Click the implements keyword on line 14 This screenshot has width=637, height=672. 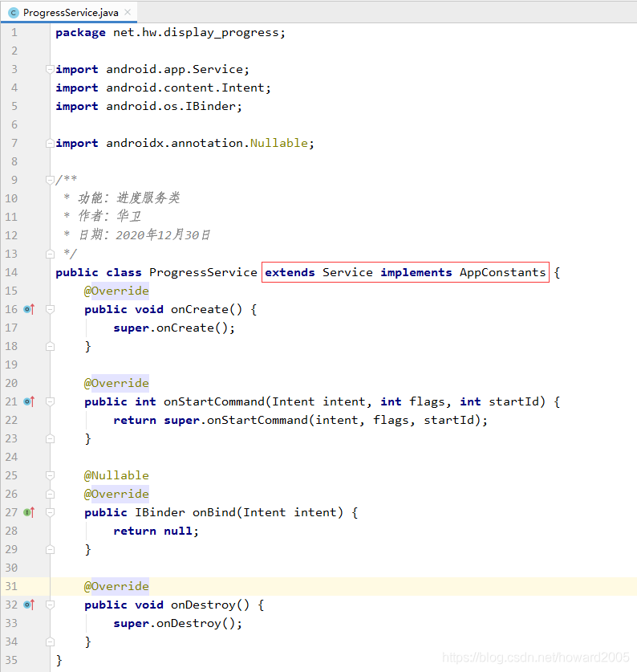(416, 272)
